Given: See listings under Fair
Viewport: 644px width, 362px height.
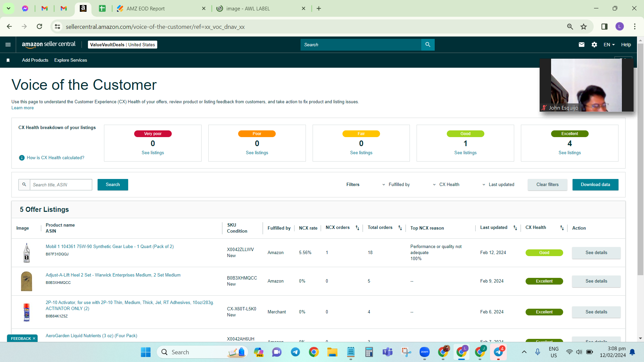Looking at the screenshot, I should point(361,153).
